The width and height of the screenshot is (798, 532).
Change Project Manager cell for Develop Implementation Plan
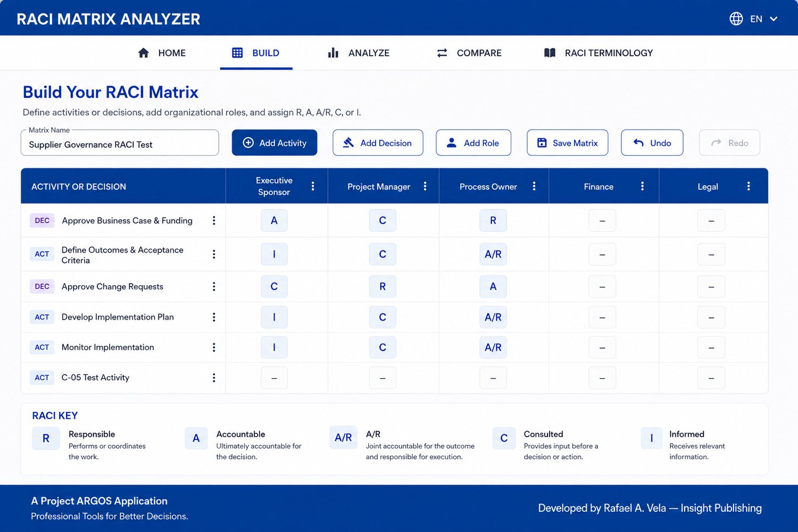click(383, 317)
